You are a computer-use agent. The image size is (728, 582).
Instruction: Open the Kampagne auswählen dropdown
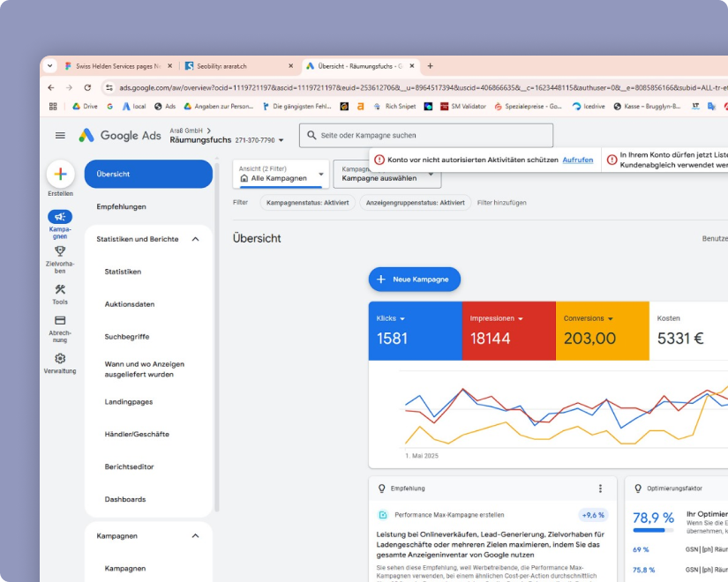coord(387,174)
